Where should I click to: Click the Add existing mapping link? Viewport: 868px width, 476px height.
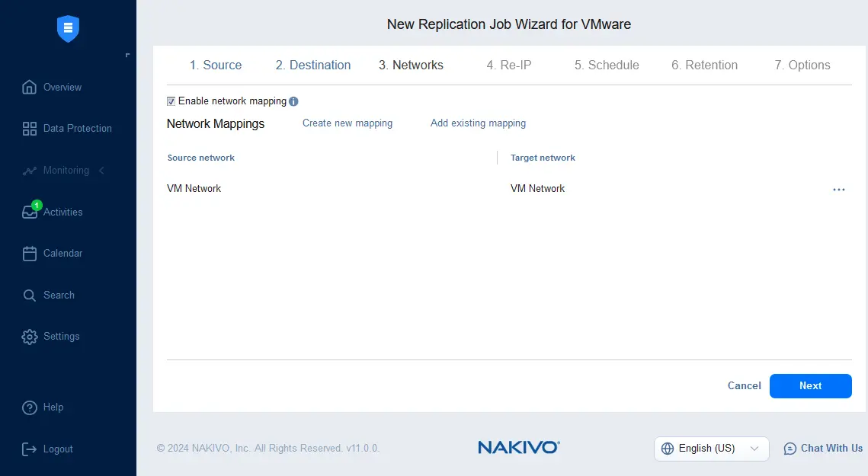click(479, 123)
